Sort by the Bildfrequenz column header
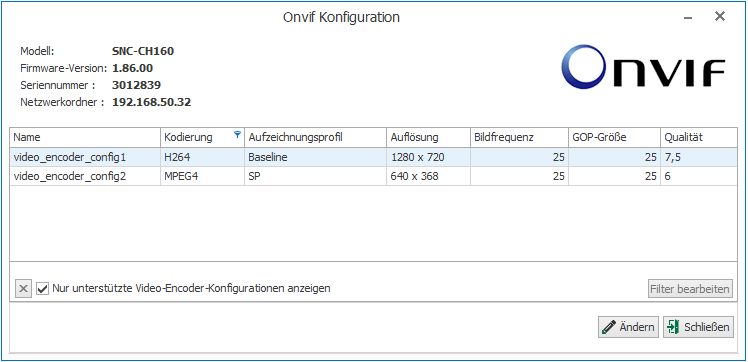This screenshot has height=362, width=748. [519, 137]
